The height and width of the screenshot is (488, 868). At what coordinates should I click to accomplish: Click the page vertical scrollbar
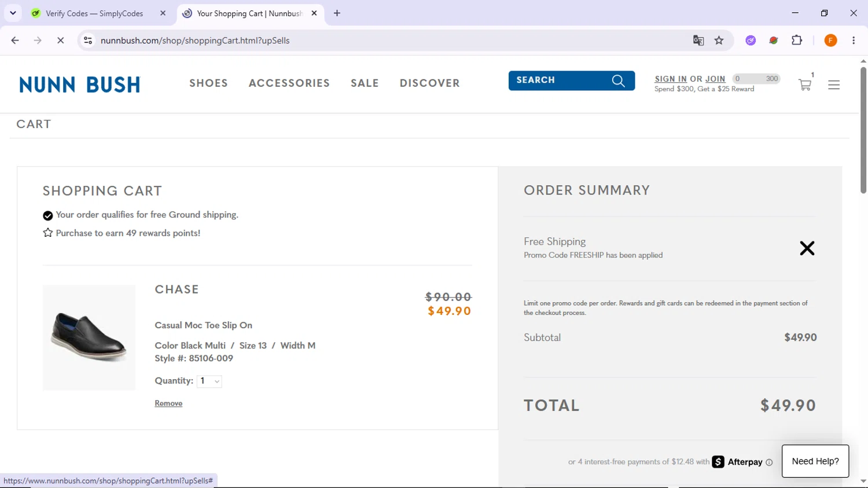tap(863, 130)
